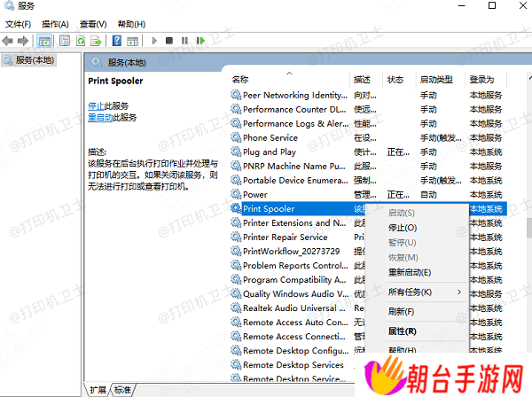The width and height of the screenshot is (532, 397).
Task: Open the 帮助(H) menu in menu bar
Action: [x=131, y=24]
